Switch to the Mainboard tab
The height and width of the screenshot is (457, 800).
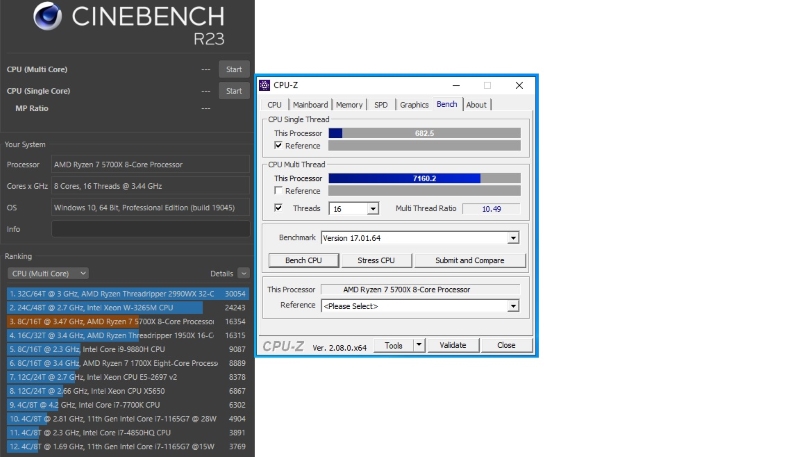pyautogui.click(x=310, y=105)
